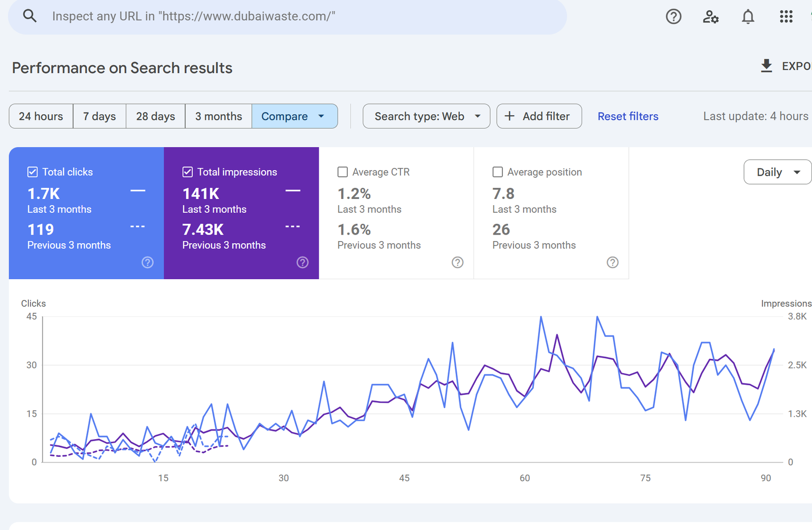Open the help question mark icon
The height and width of the screenshot is (530, 812).
(x=673, y=16)
